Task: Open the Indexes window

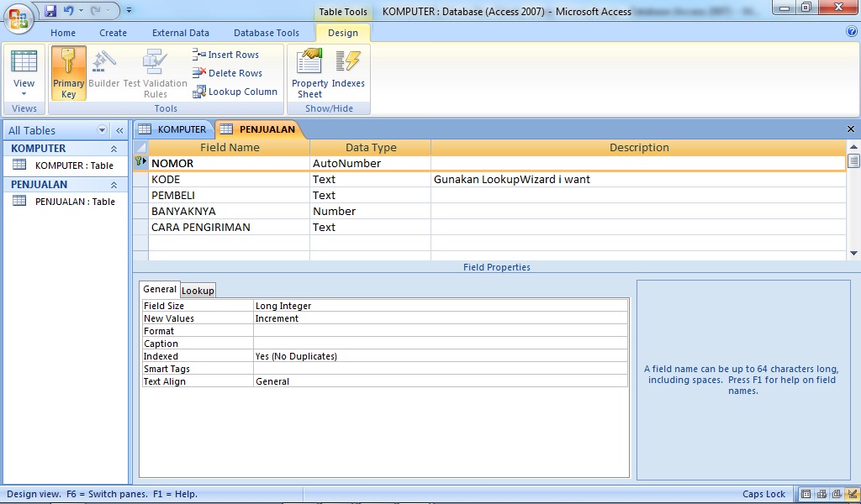Action: tap(349, 72)
